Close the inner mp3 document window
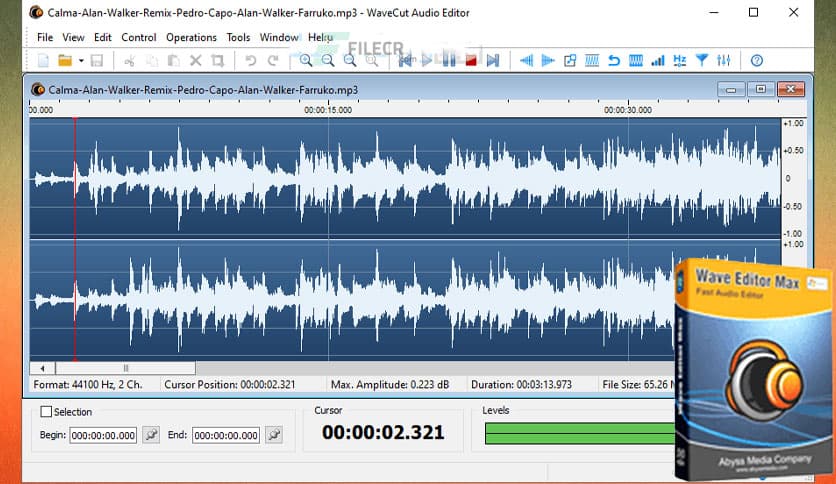 tap(791, 90)
